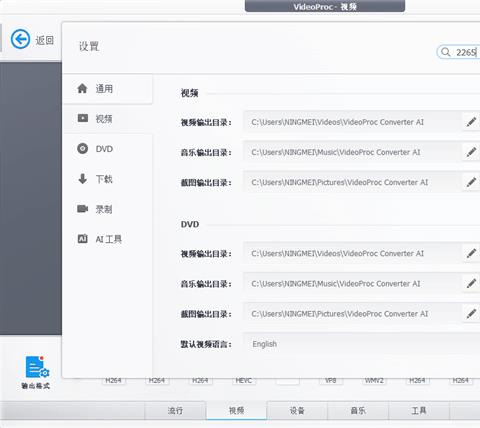Image resolution: width=480 pixels, height=428 pixels.
Task: Switch to the 工具 toolbox tab
Action: tap(419, 411)
